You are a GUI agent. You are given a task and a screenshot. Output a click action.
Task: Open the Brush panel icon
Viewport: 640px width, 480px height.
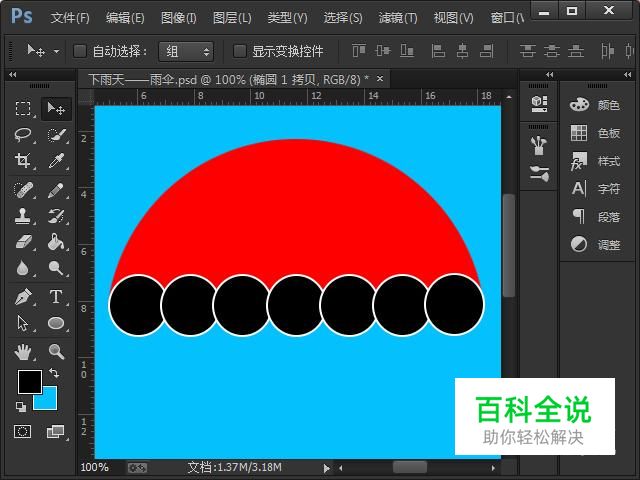click(x=539, y=173)
